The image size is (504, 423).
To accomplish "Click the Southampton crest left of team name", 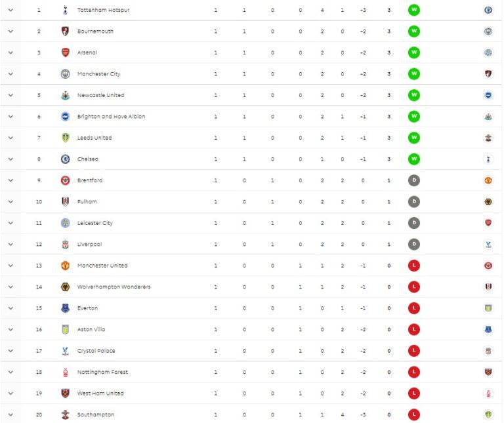I will click(x=65, y=414).
